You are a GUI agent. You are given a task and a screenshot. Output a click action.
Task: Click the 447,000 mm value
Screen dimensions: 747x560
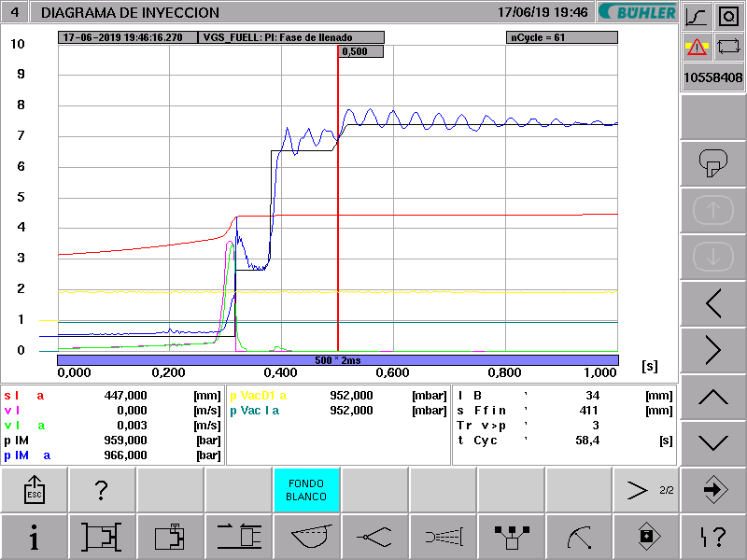(125, 395)
